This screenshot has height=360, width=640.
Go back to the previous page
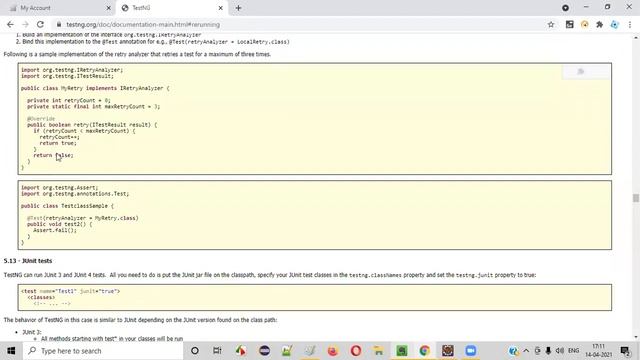(x=10, y=24)
